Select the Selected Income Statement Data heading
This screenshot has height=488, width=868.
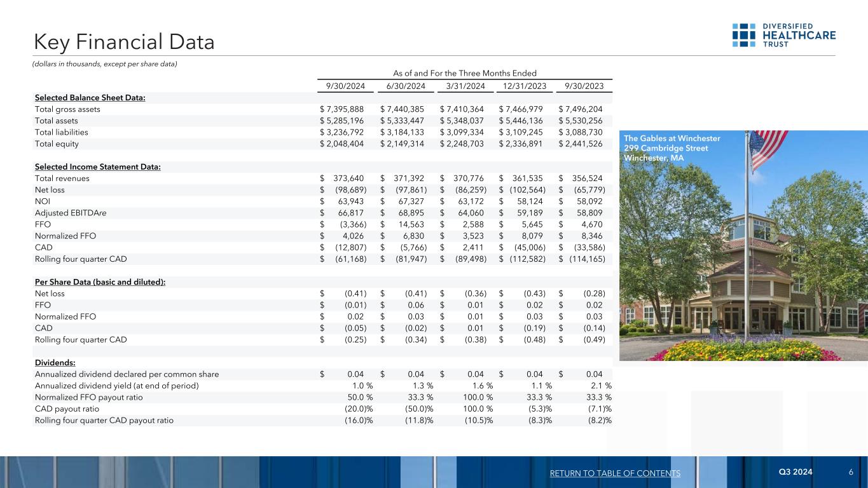[97, 167]
